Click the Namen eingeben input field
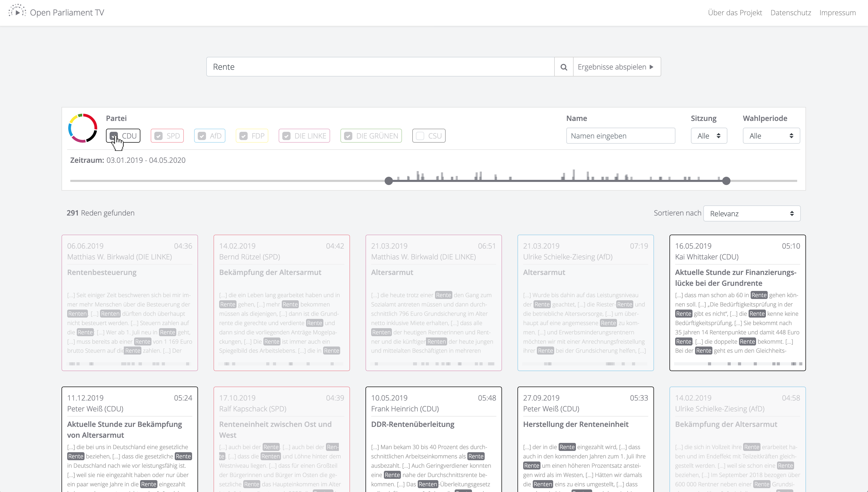This screenshot has height=492, width=868. [621, 136]
